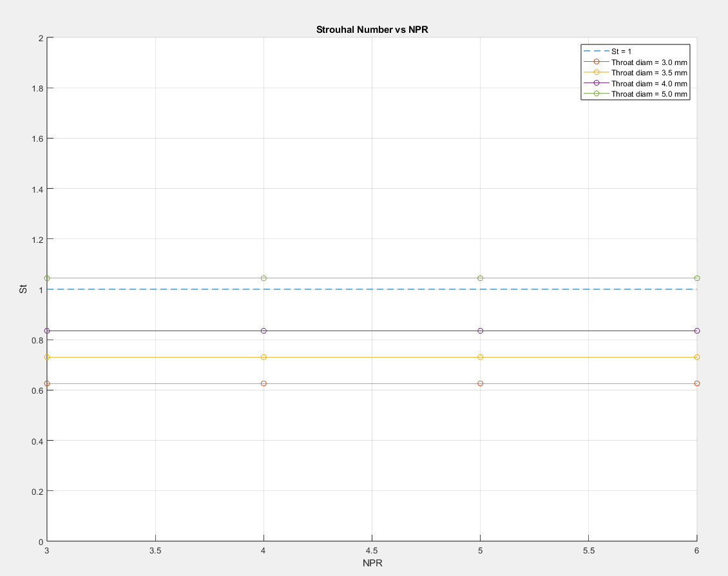
Task: Click x-axis tick label '5'
Action: (x=480, y=551)
